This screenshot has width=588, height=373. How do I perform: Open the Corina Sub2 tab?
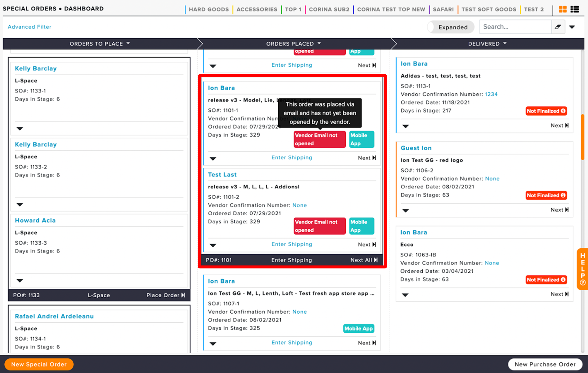(x=329, y=10)
